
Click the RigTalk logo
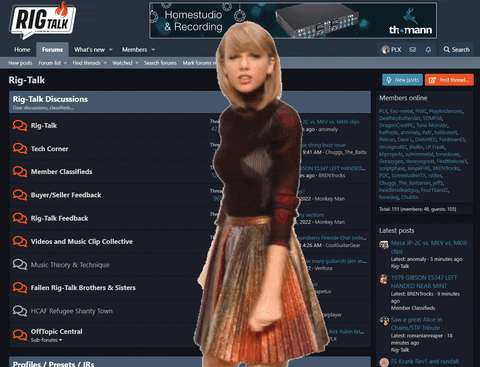[43, 21]
